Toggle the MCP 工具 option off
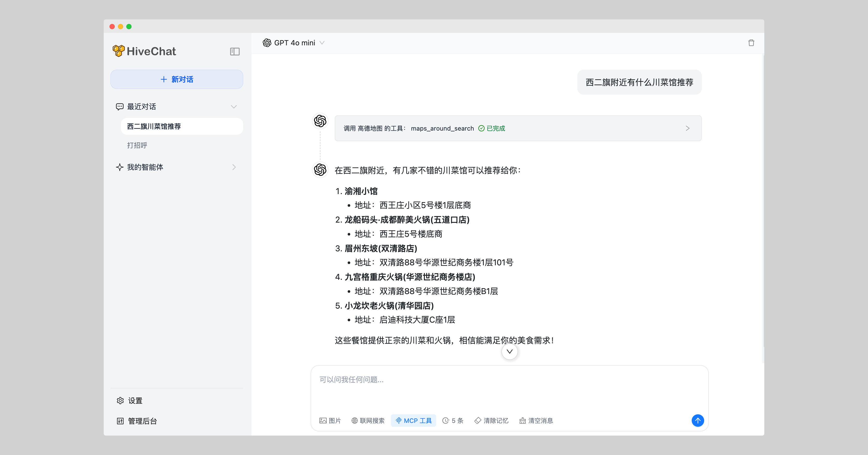 [414, 421]
